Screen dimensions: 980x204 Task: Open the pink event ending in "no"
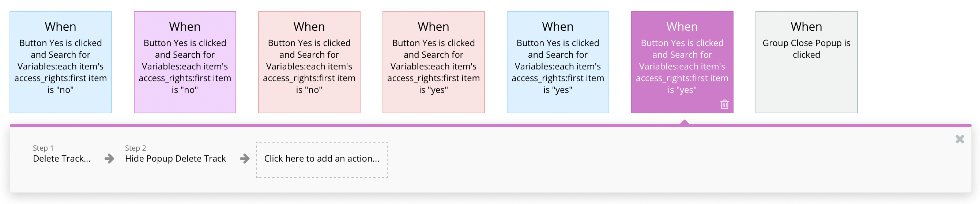pyautogui.click(x=309, y=62)
